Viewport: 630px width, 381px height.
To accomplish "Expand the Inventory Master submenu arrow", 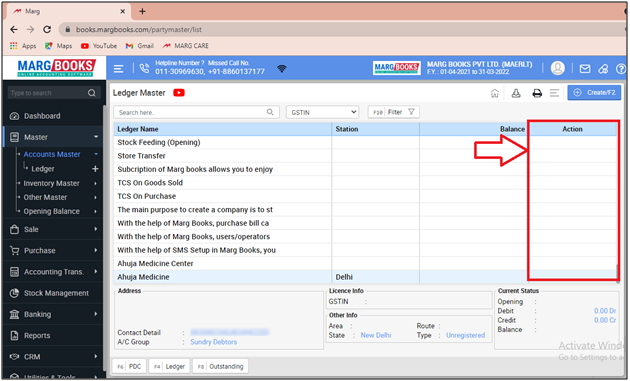I will 96,183.
